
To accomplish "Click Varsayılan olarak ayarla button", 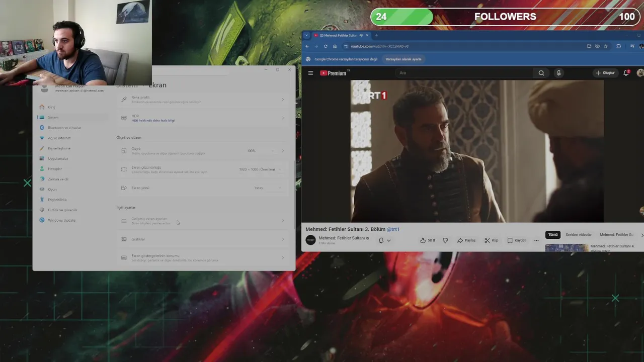I will tap(404, 59).
